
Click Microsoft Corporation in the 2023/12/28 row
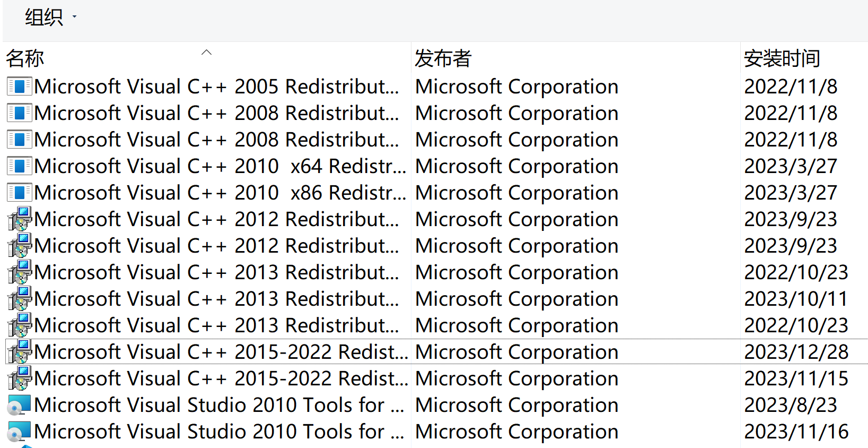(517, 352)
